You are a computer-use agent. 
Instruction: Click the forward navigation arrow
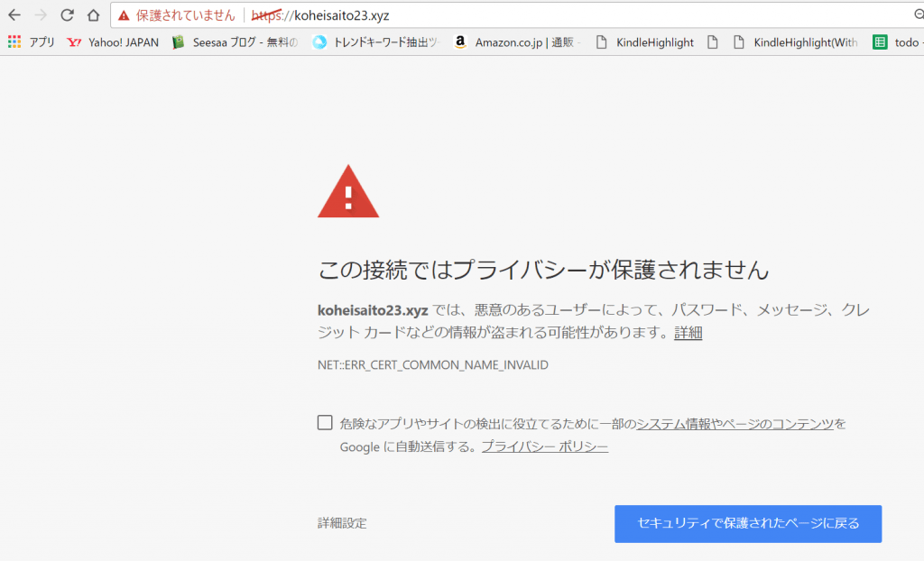point(40,14)
